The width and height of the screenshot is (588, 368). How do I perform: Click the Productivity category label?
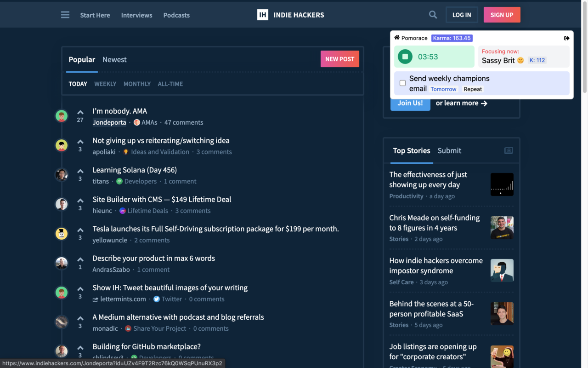click(x=406, y=196)
